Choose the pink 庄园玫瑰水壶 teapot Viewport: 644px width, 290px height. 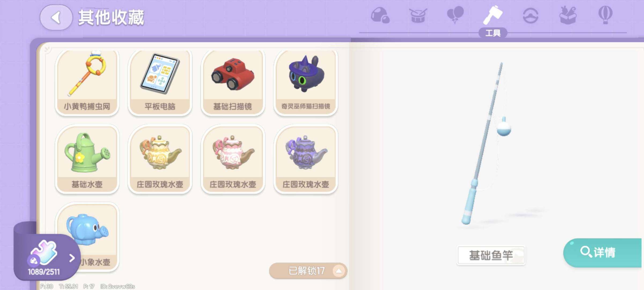point(233,159)
